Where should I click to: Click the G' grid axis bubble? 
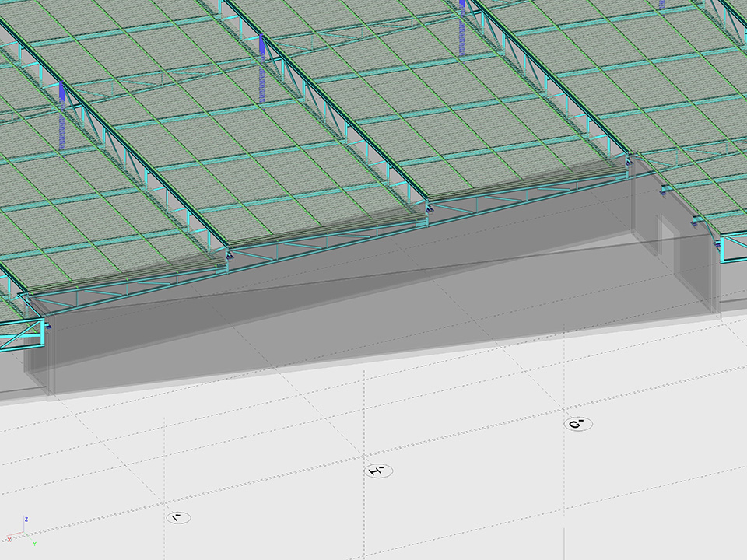tap(578, 424)
